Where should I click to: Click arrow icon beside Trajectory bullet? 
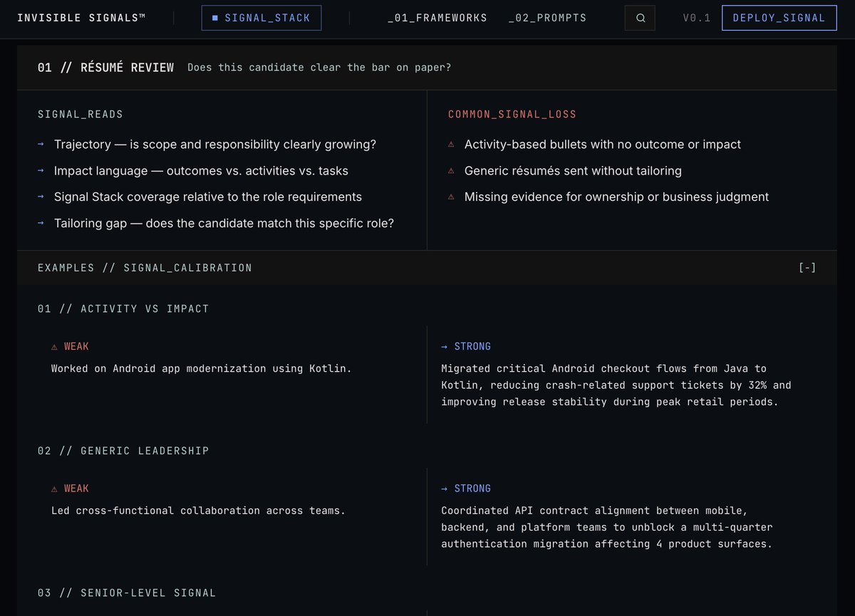[x=41, y=145]
